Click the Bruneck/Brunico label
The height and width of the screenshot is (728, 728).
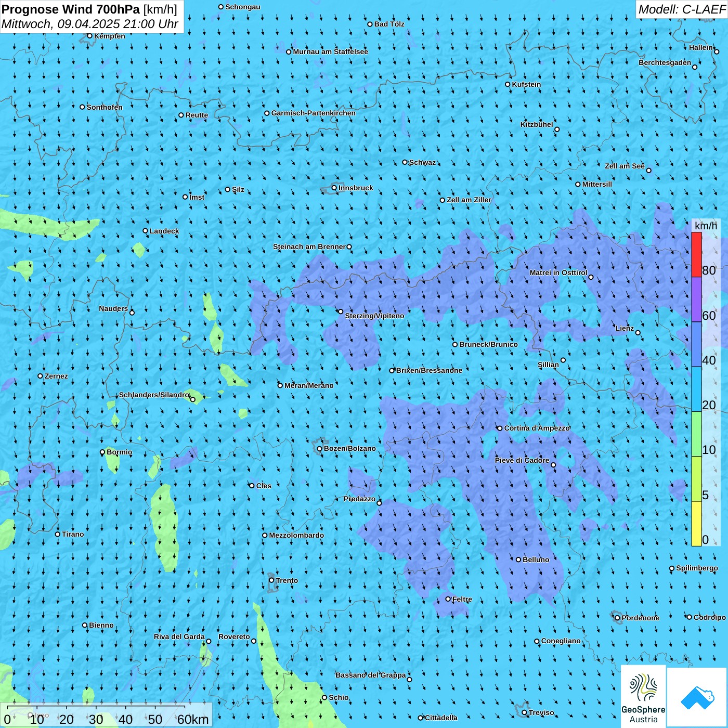click(488, 344)
